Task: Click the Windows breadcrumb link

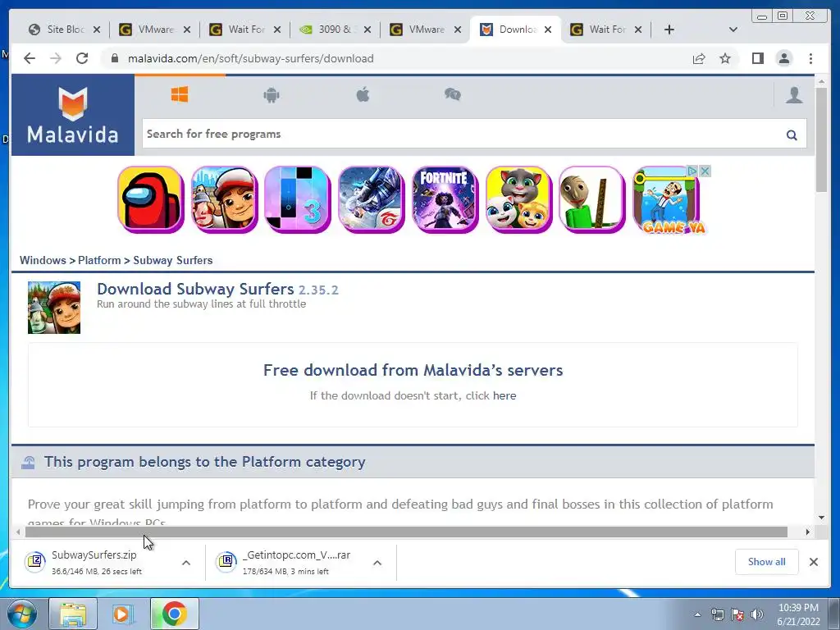Action: coord(43,260)
